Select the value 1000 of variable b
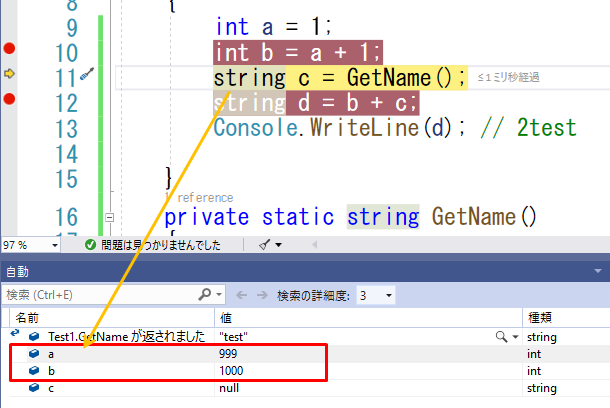 click(233, 370)
